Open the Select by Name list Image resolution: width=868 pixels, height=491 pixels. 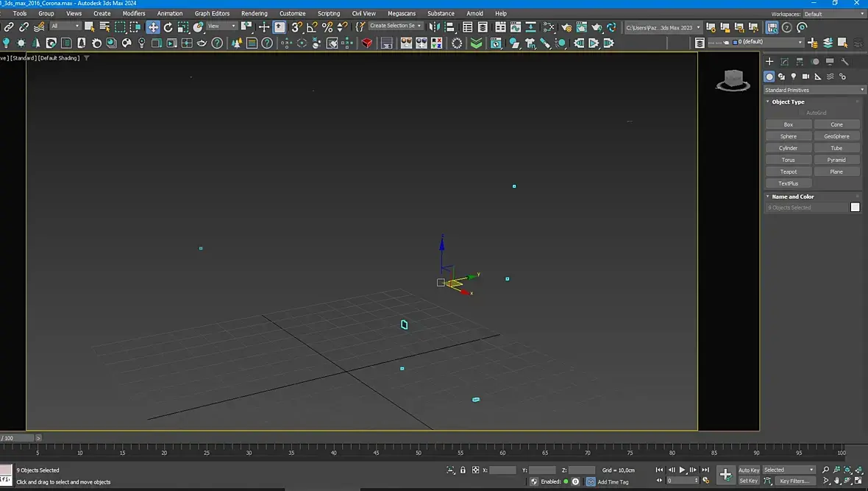point(104,27)
